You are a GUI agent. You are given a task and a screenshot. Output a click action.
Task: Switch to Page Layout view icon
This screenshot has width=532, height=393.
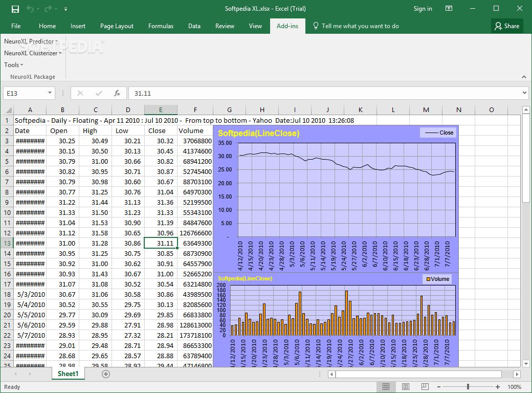[x=406, y=386]
